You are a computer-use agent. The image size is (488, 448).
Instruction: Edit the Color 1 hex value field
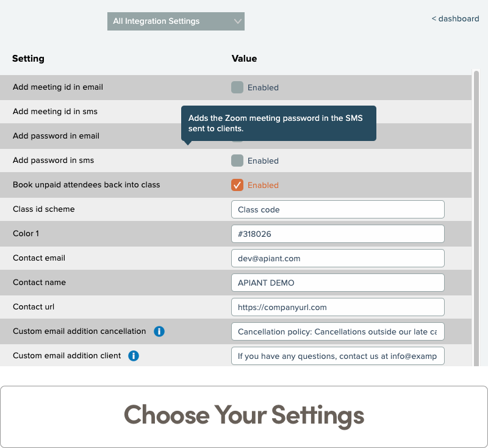click(x=337, y=234)
